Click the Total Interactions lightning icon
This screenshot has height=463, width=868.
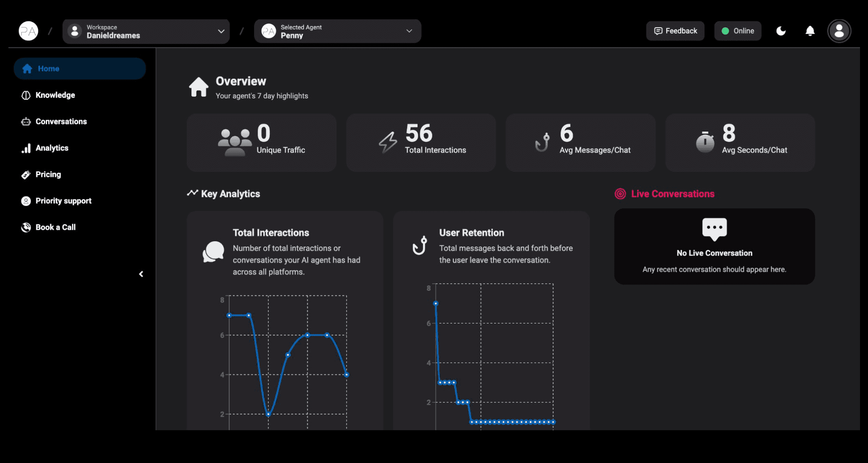tap(388, 142)
